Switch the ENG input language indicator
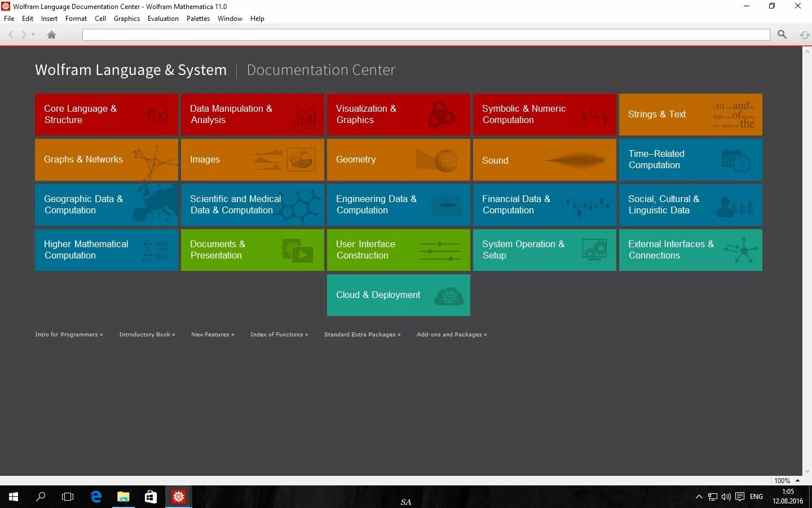The image size is (812, 508). pyautogui.click(x=756, y=497)
